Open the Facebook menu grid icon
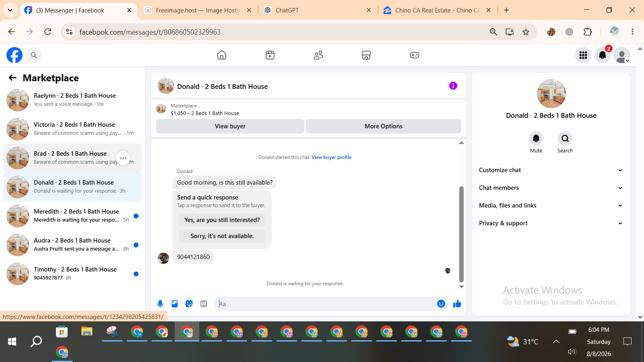644x362 pixels. click(x=583, y=55)
